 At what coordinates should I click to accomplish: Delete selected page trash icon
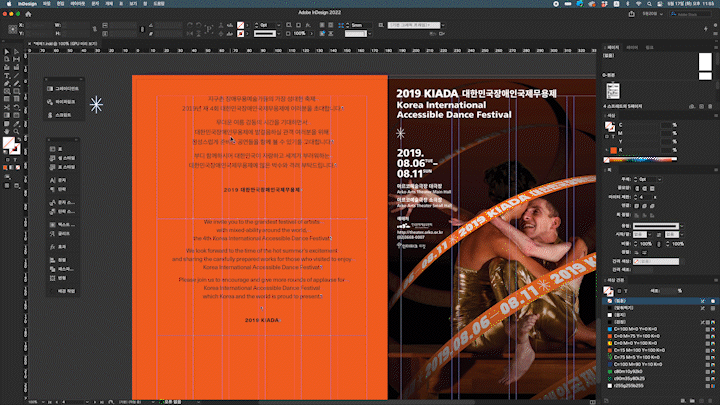pyautogui.click(x=710, y=106)
